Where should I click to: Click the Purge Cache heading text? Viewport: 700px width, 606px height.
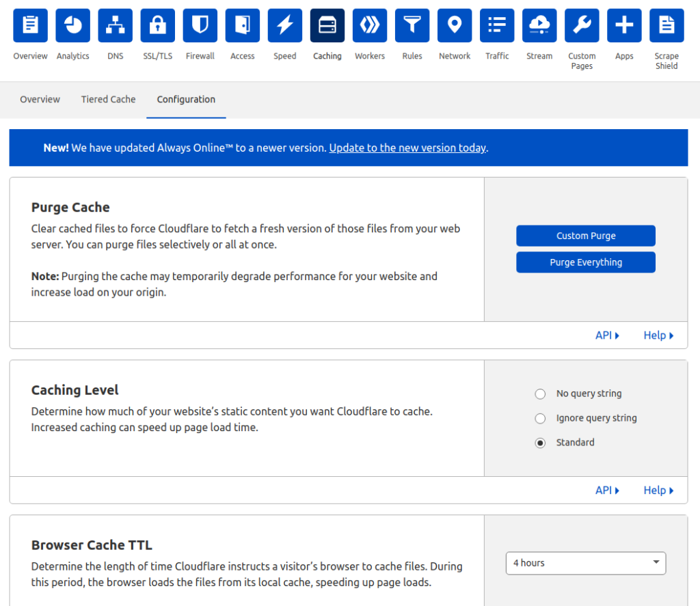tap(70, 208)
